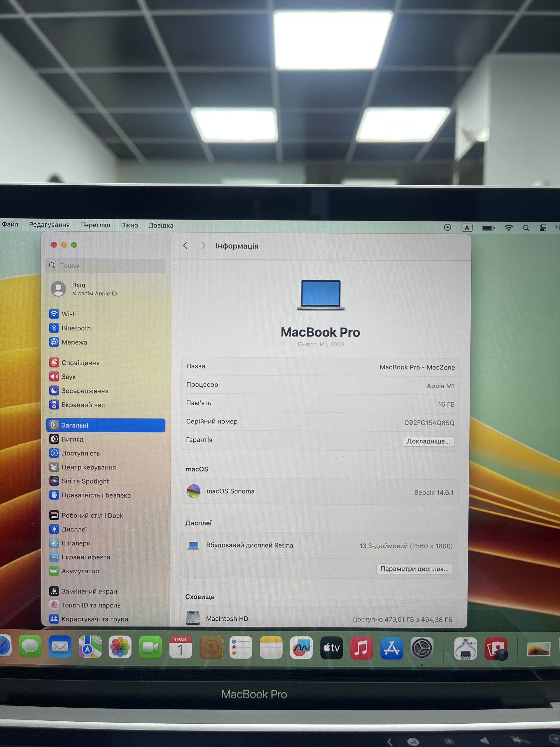Open System Information chip icon in Dock
This screenshot has width=560, height=747.
466,649
